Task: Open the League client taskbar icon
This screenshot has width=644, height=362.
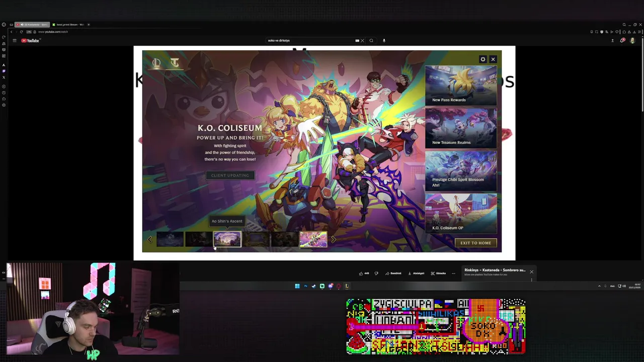Action: click(347, 286)
